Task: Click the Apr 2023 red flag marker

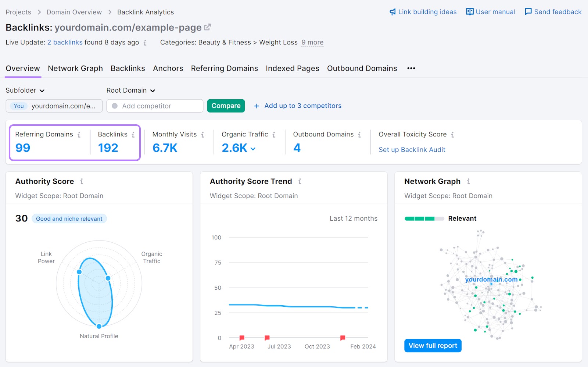Action: click(242, 338)
